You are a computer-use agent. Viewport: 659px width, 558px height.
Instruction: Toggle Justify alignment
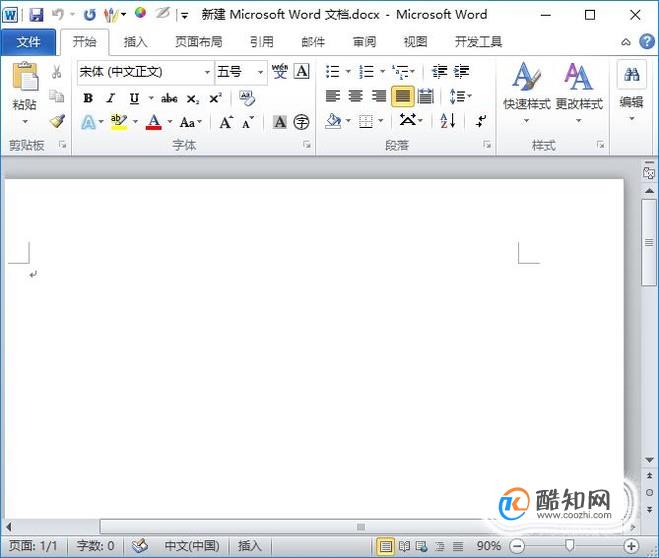pos(403,97)
